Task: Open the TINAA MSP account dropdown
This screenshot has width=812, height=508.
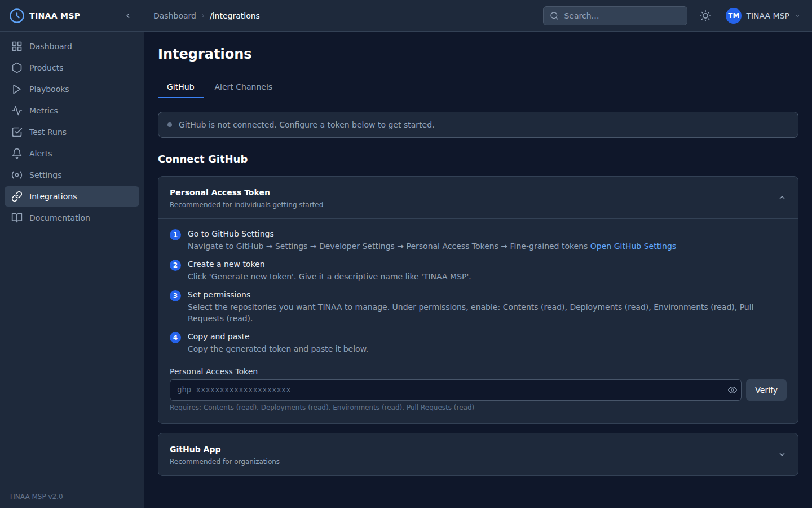Action: 764,16
